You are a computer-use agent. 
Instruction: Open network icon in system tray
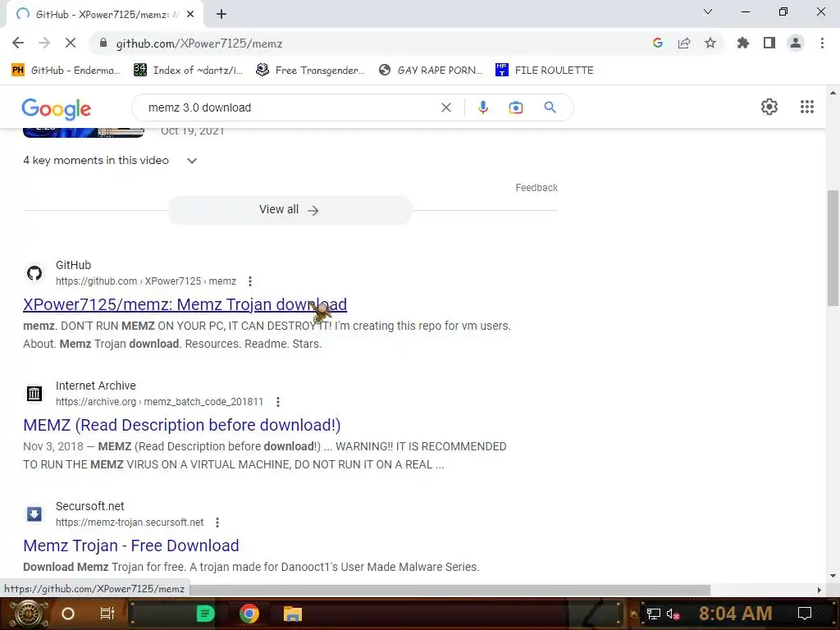(x=653, y=614)
